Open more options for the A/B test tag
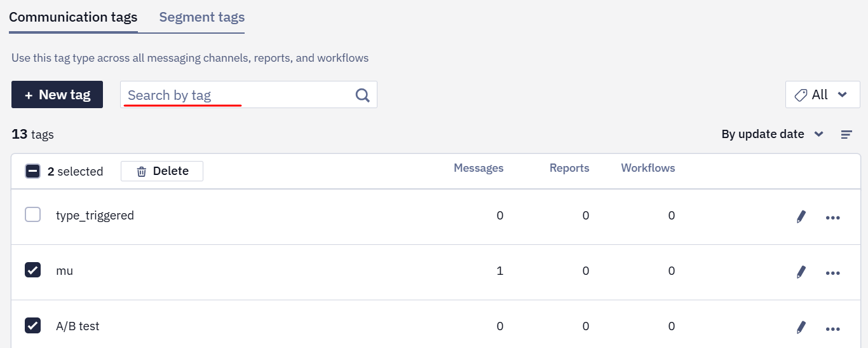Viewport: 868px width, 348px height. point(832,328)
